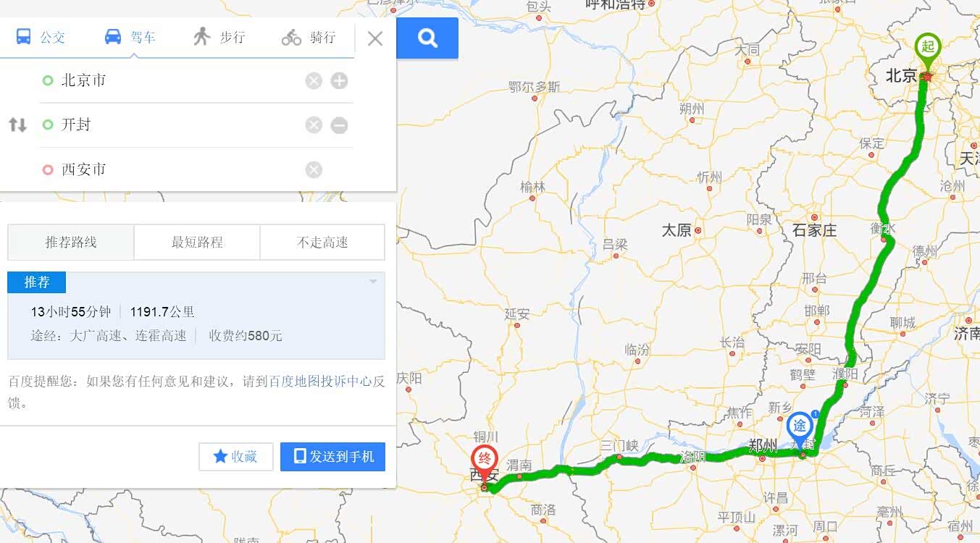Switch to the 公交 transit tab
Image resolution: width=980 pixels, height=543 pixels.
point(41,37)
